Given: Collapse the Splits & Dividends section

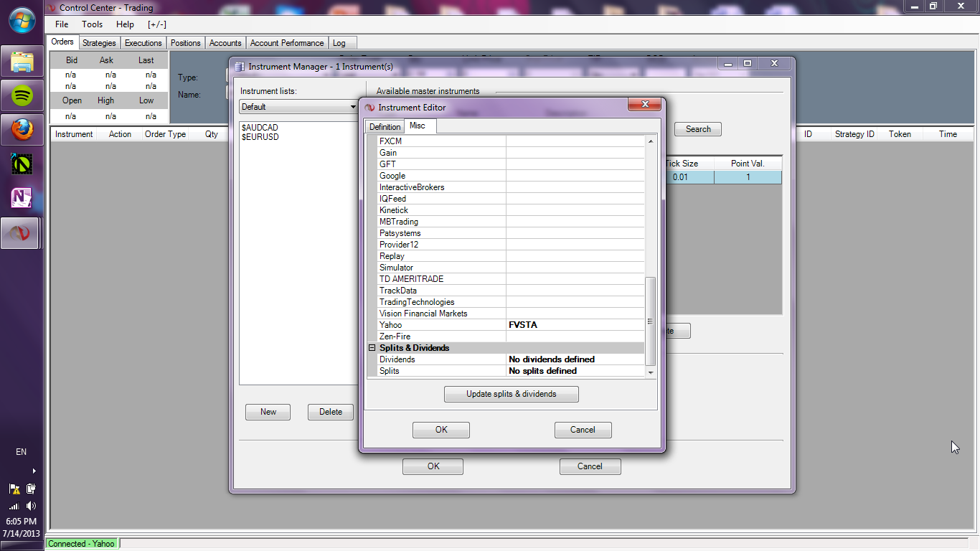Looking at the screenshot, I should [372, 348].
